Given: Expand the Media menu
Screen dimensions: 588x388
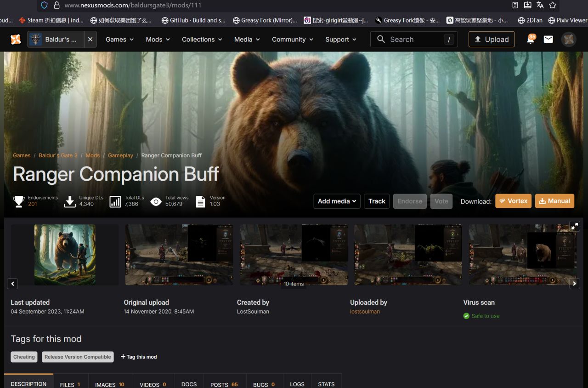Looking at the screenshot, I should pyautogui.click(x=247, y=40).
